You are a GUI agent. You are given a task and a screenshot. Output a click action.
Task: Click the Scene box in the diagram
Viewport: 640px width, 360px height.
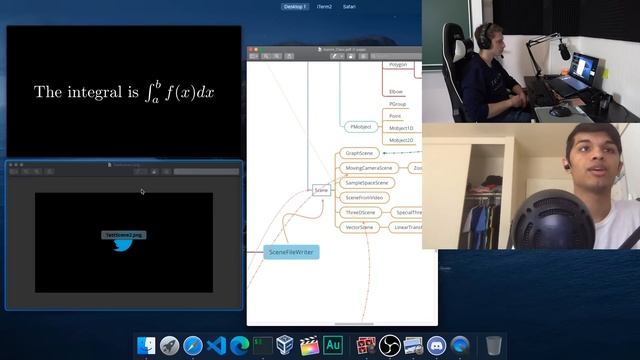pos(321,190)
